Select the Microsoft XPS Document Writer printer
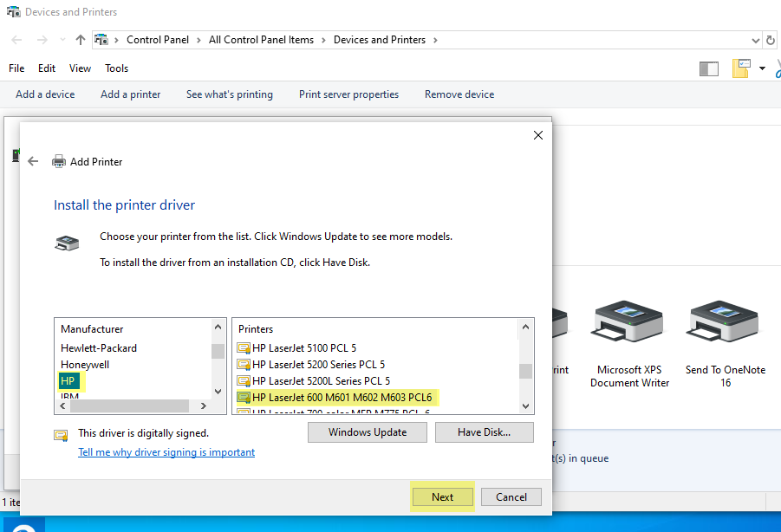Screen dimensions: 781x532 coord(629,344)
